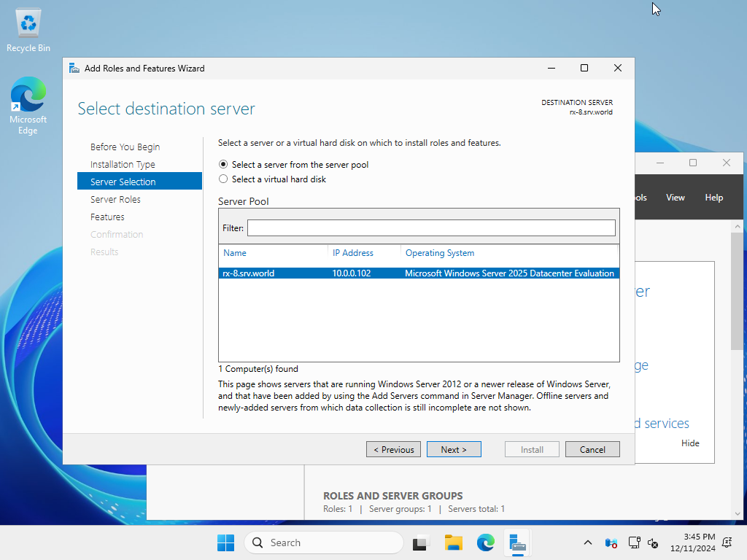Viewport: 747px width, 560px height.
Task: Minimize the Server Manager window behind
Action: 659,163
